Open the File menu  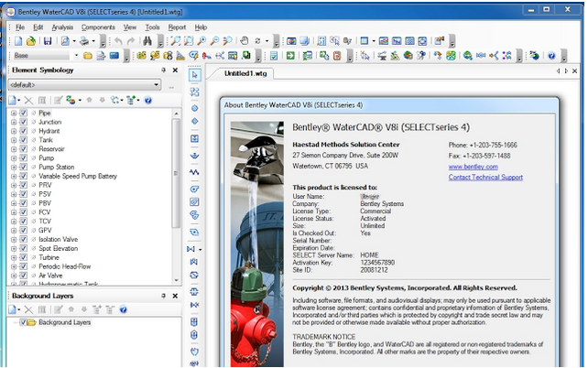20,27
